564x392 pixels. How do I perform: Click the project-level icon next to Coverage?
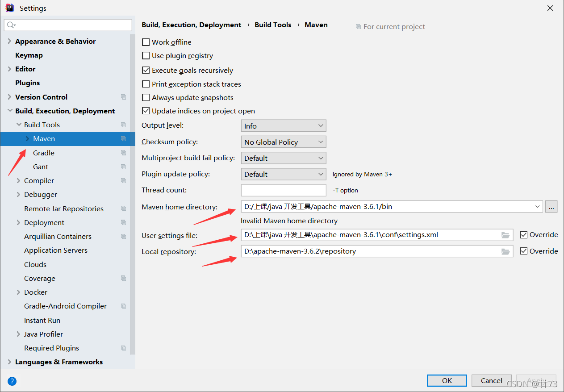pos(124,278)
